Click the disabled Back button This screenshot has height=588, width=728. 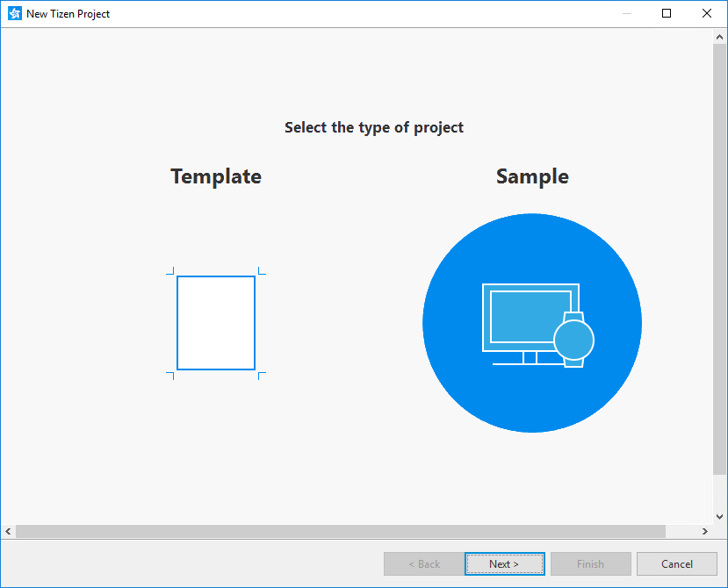423,563
